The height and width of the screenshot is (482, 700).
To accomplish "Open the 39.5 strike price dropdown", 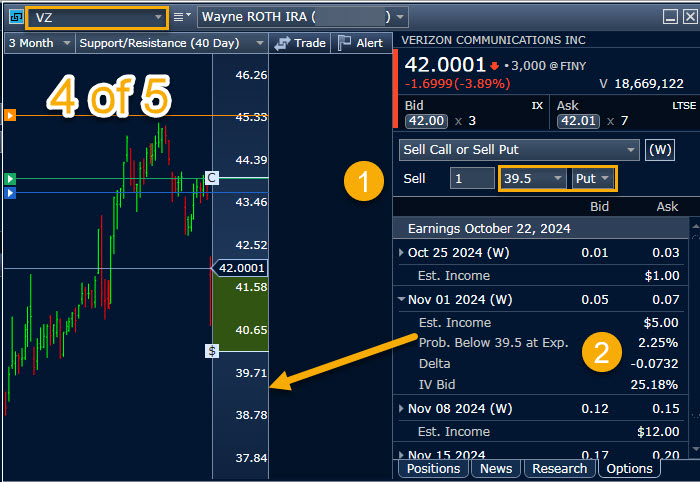I will tap(532, 178).
